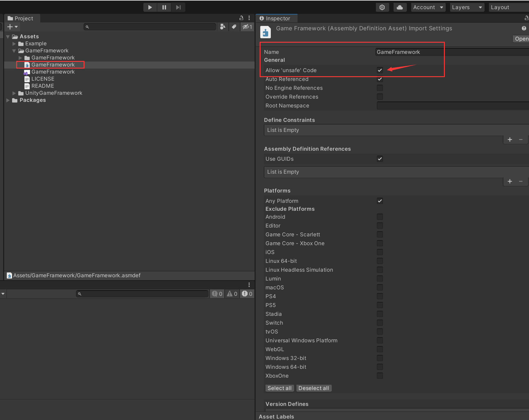Image resolution: width=529 pixels, height=420 pixels.
Task: Open the Layers dropdown
Action: click(467, 7)
